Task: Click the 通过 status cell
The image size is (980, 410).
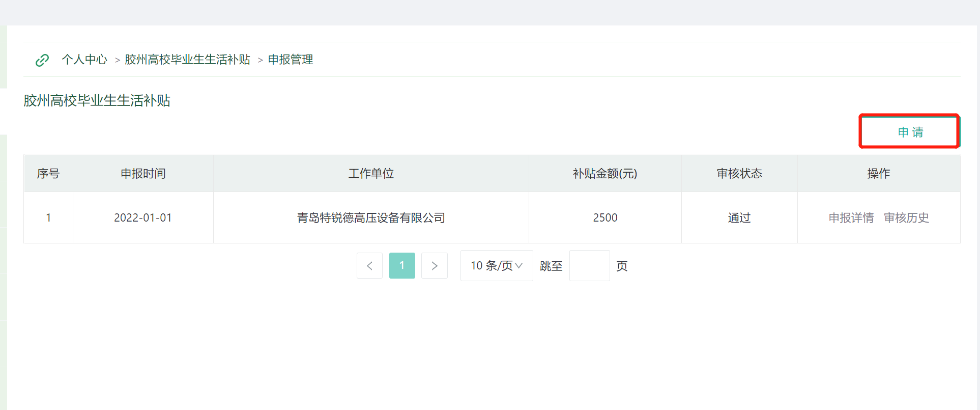Action: [x=739, y=218]
